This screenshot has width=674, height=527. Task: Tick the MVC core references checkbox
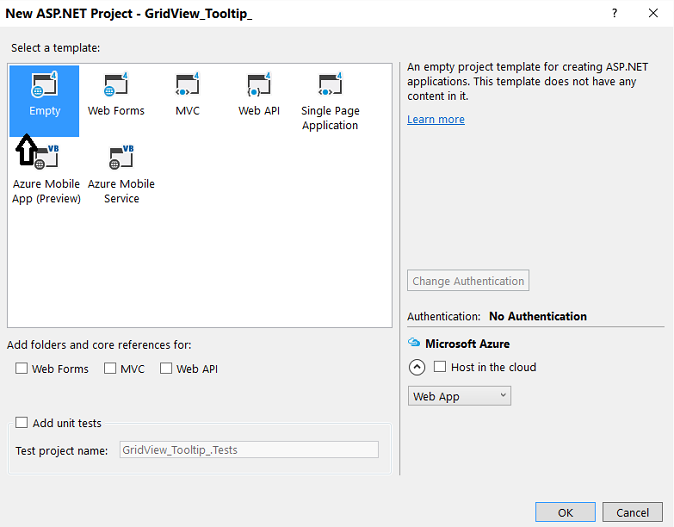[110, 368]
